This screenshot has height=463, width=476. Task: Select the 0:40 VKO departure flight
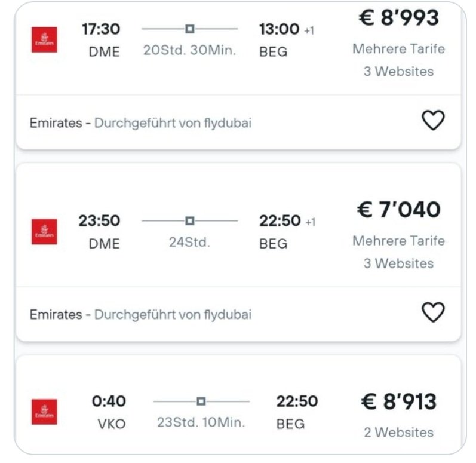click(x=109, y=401)
